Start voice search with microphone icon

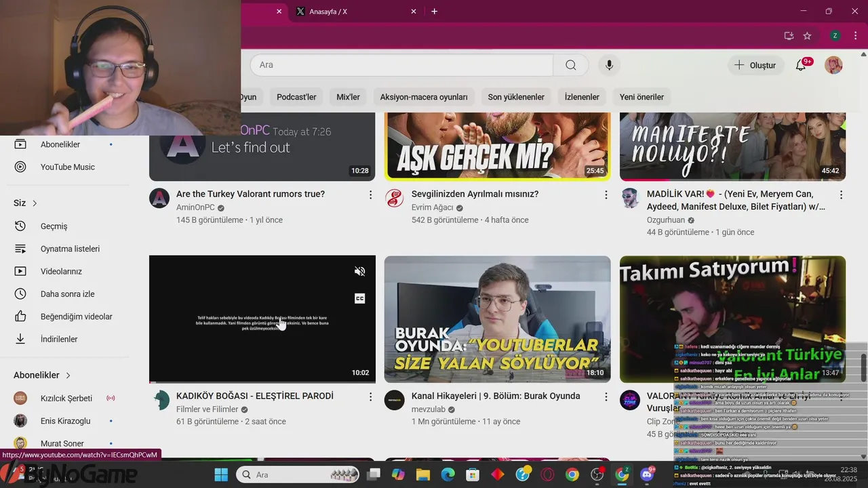pos(609,65)
